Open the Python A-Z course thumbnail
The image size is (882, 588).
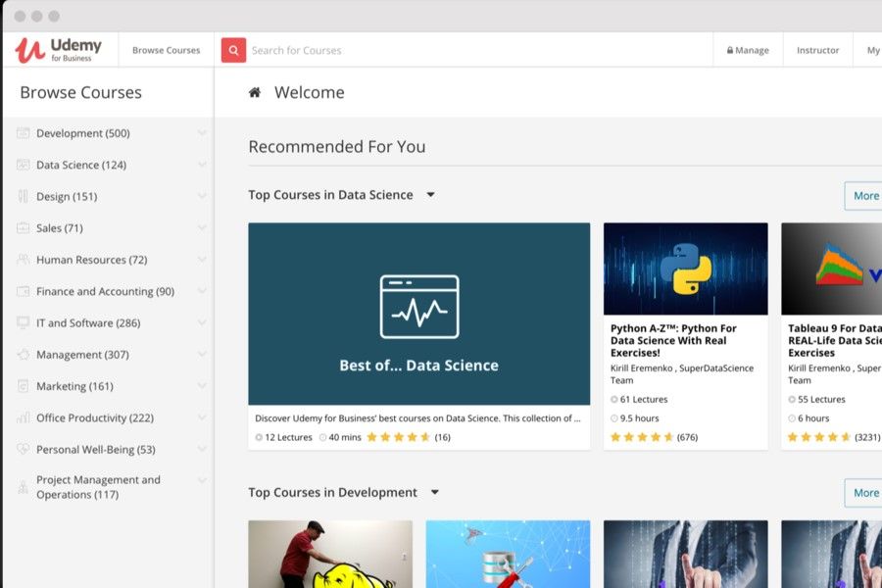(685, 267)
